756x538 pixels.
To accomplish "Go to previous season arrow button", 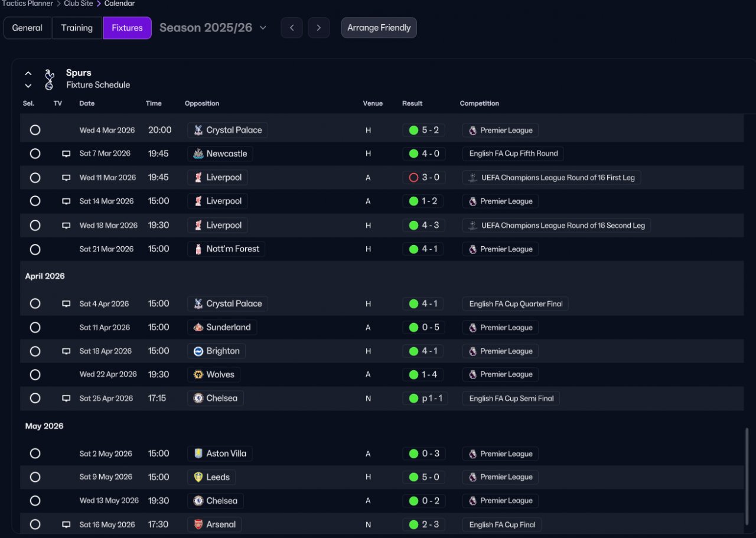I will 292,28.
